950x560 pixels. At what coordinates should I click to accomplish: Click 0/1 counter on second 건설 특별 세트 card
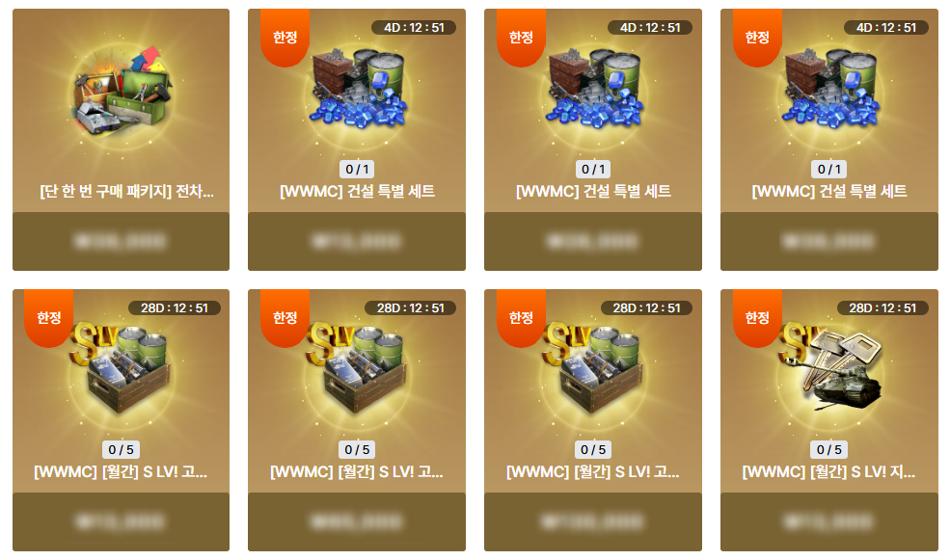[x=593, y=170]
